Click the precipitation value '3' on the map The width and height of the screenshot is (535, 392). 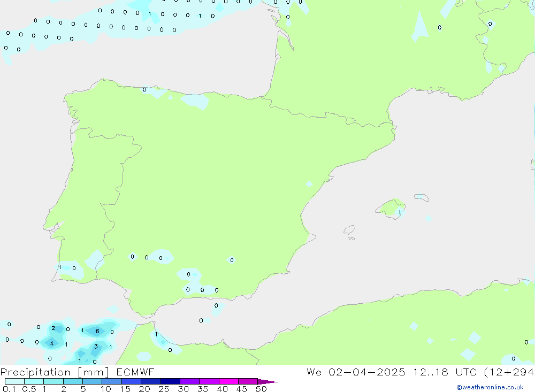click(x=96, y=347)
